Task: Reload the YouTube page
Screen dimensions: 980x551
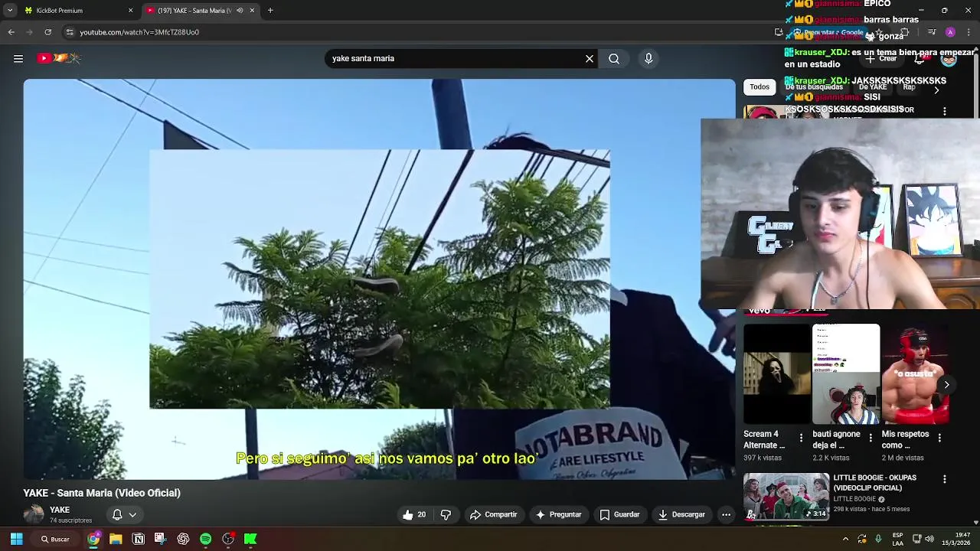Action: 47,32
